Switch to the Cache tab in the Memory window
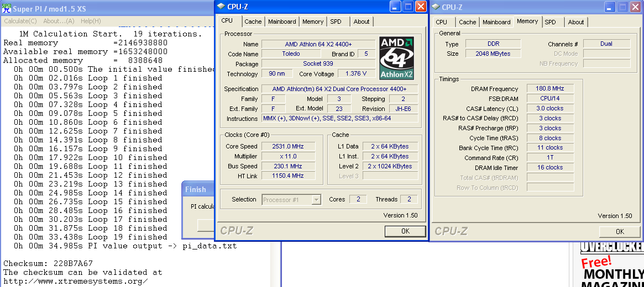 click(468, 22)
